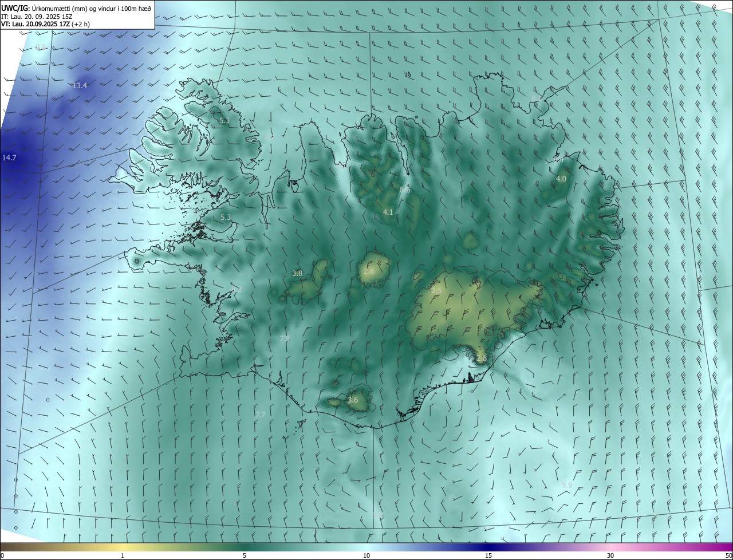Click the 2.6 value on the round glacier
Screen dimensions: 733x560
coord(369,271)
